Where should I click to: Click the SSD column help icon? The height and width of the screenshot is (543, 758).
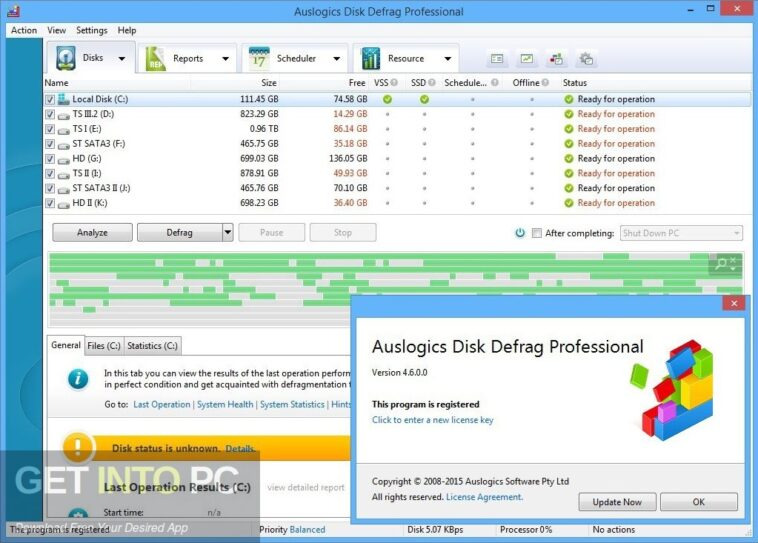coord(431,83)
